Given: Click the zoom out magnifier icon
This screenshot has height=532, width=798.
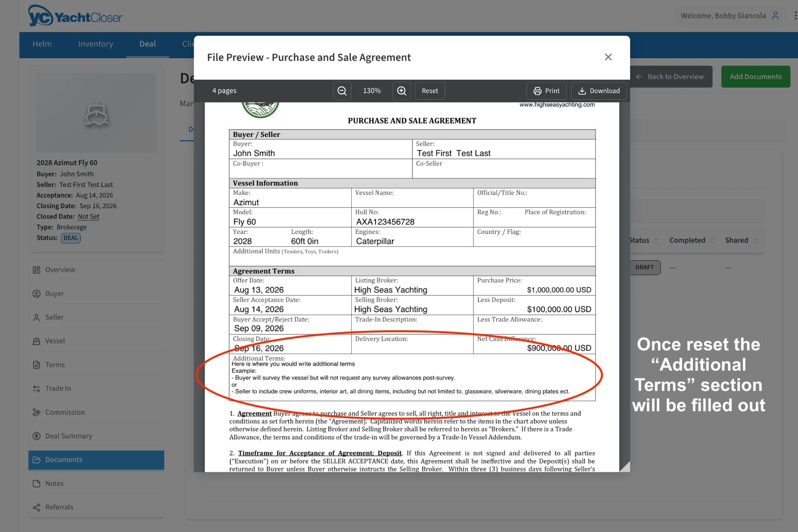Looking at the screenshot, I should tap(342, 91).
